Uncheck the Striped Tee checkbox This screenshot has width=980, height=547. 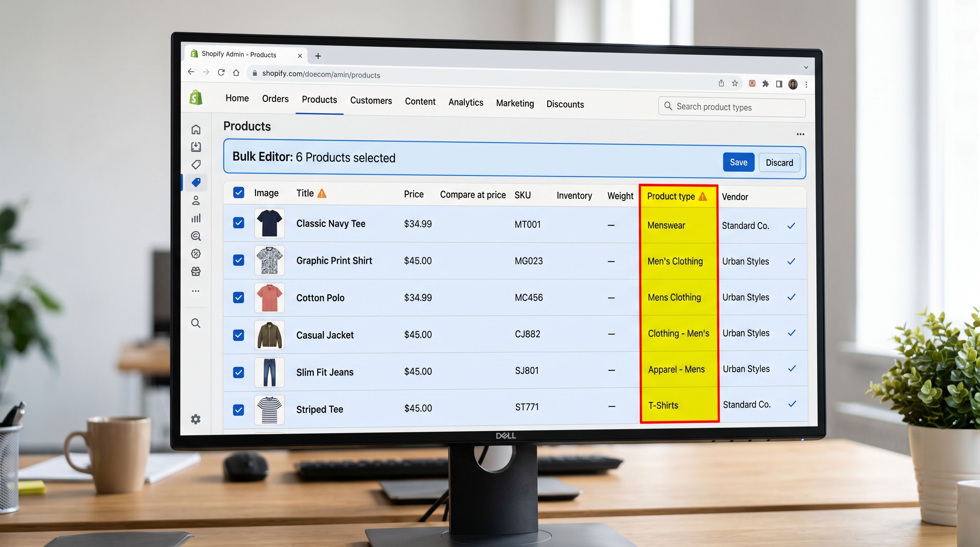(239, 410)
